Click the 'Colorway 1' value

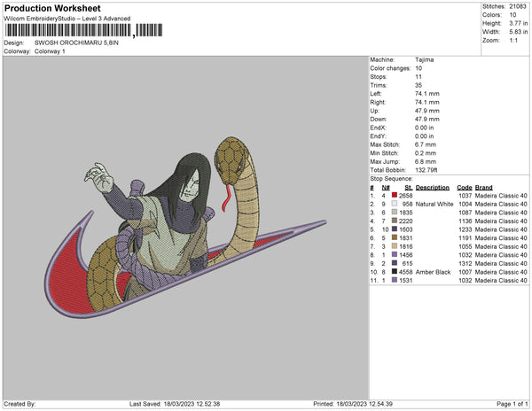click(50, 51)
